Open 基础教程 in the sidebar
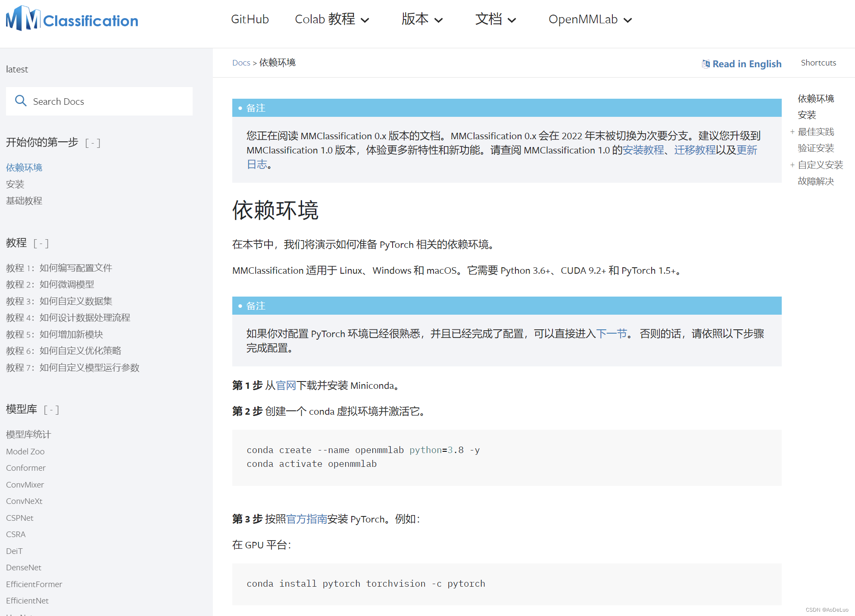Image resolution: width=855 pixels, height=616 pixels. 24,200
